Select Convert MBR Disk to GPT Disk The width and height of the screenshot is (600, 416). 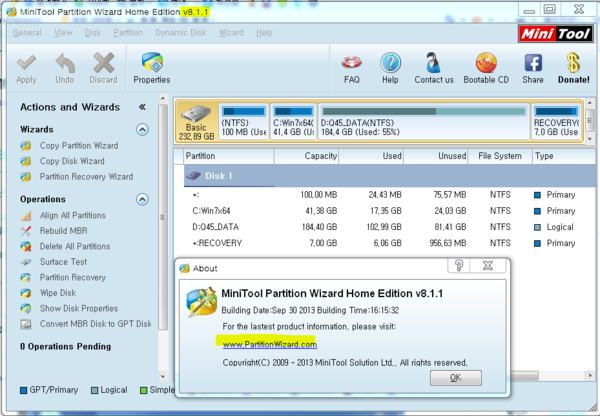(x=96, y=324)
